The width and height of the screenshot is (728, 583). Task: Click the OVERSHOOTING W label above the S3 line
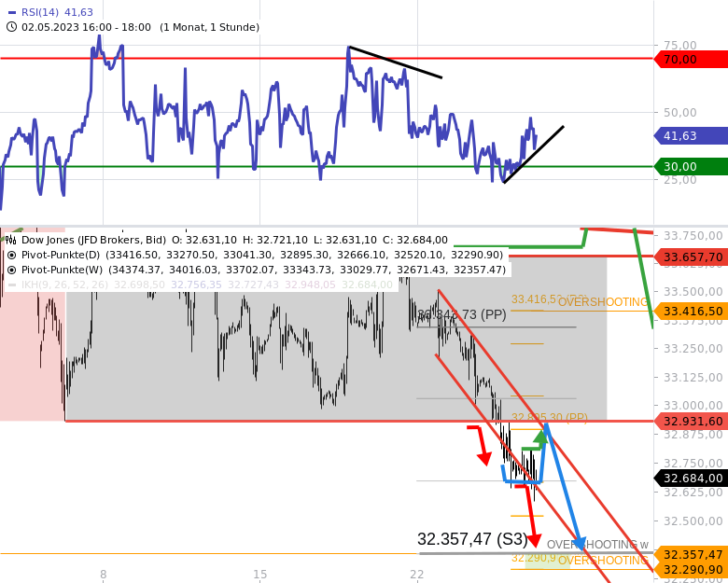coord(598,545)
